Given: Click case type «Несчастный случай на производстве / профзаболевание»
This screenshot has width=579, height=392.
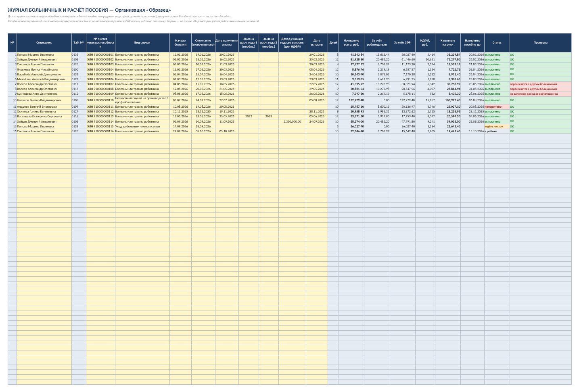Looking at the screenshot, I should (142, 100).
